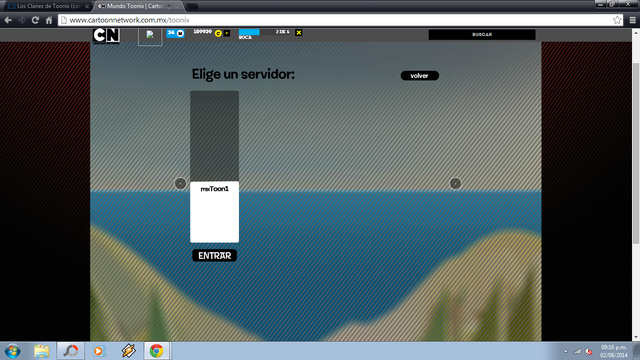Click the muted volume tray icon
The height and width of the screenshot is (360, 640).
(x=589, y=351)
